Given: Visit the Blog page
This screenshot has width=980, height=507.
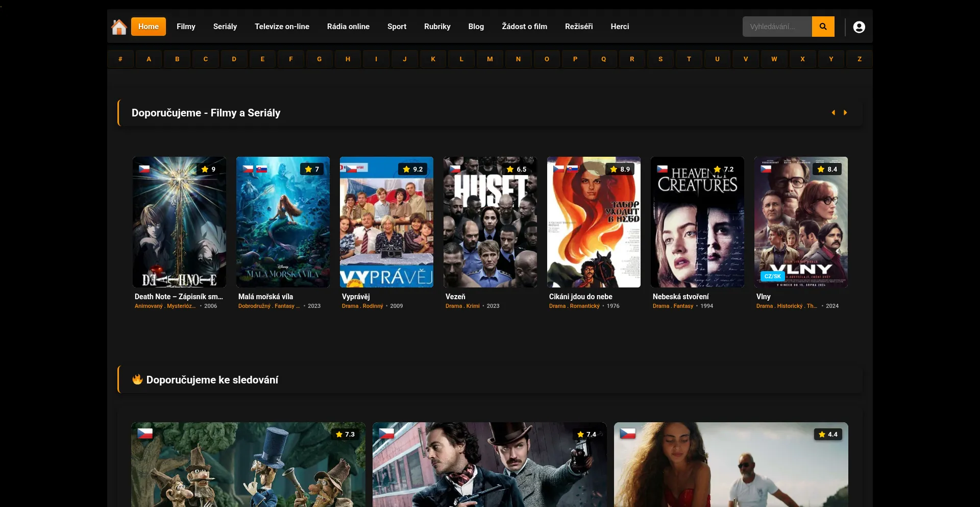Looking at the screenshot, I should click(x=476, y=27).
